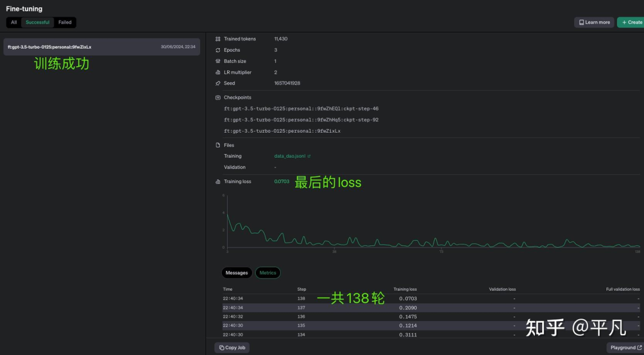Switch to the Failed jobs filter
The width and height of the screenshot is (644, 355).
[64, 22]
